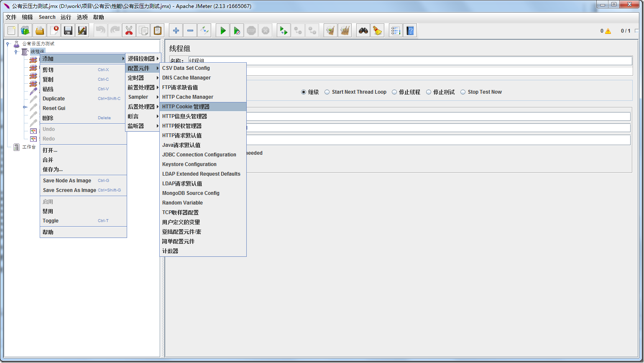Open the Function Helper dialog icon
This screenshot has width=644, height=363.
pos(396,31)
